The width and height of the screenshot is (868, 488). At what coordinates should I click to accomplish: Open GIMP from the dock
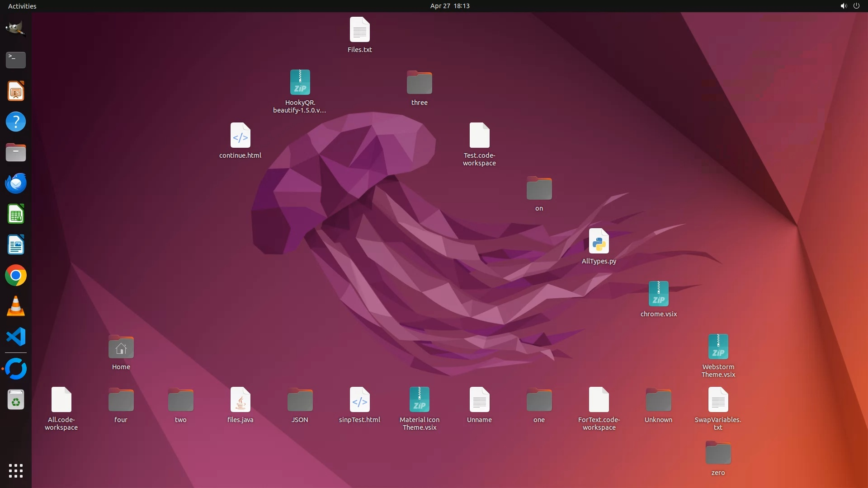[15, 28]
